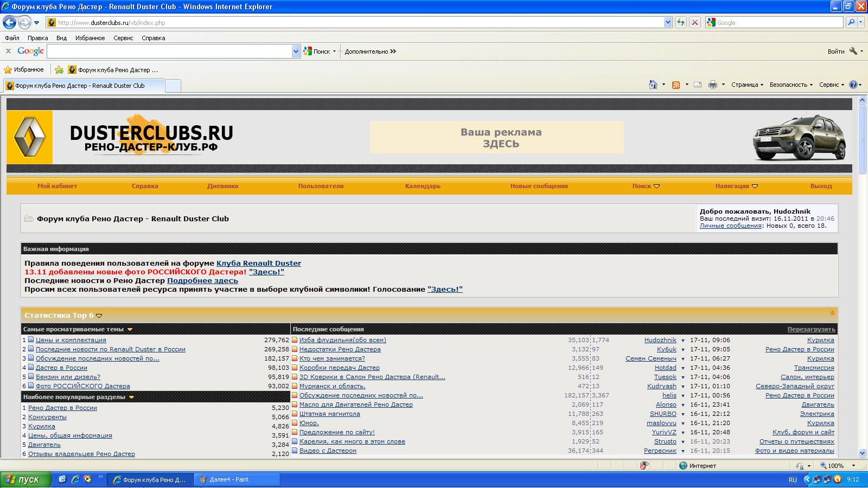868x488 pixels.
Task: Click the thread icon beside Цены и комплектация
Action: (x=31, y=340)
